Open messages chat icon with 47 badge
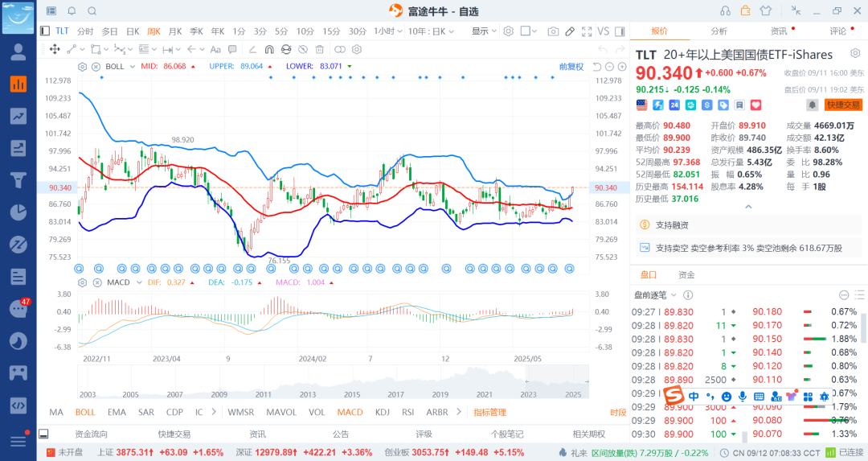Image resolution: width=868 pixels, height=461 pixels. (x=18, y=309)
